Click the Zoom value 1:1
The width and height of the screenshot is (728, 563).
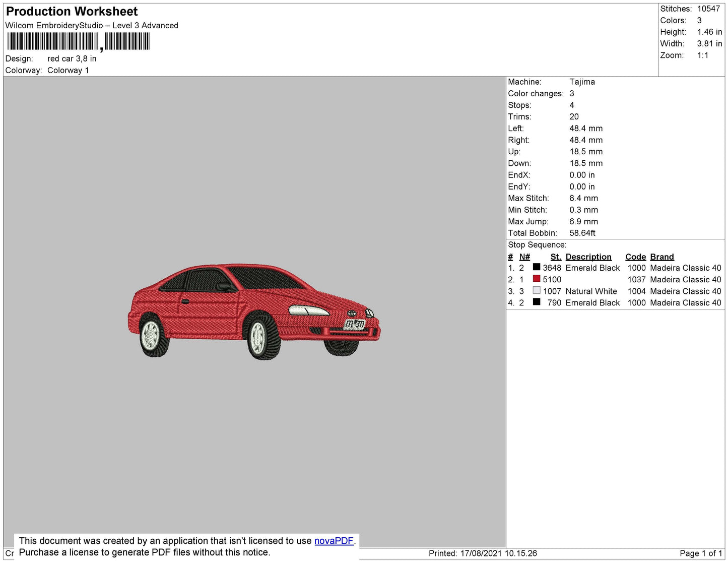(x=703, y=55)
